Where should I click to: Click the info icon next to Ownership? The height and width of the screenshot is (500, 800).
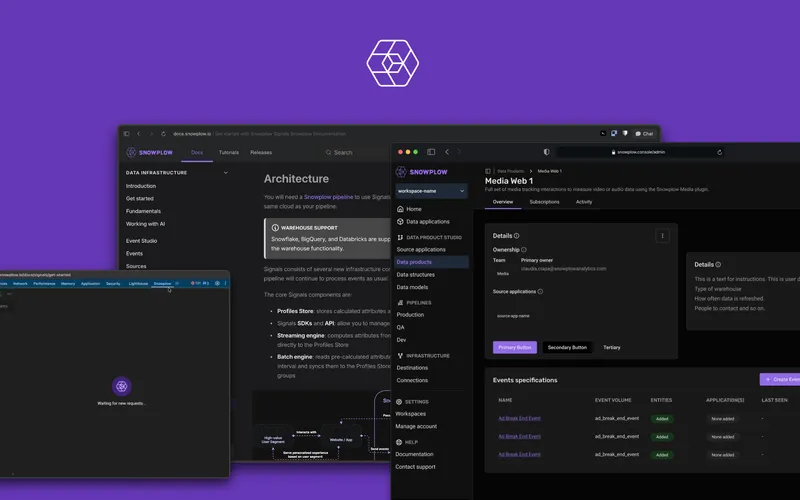pyautogui.click(x=523, y=249)
